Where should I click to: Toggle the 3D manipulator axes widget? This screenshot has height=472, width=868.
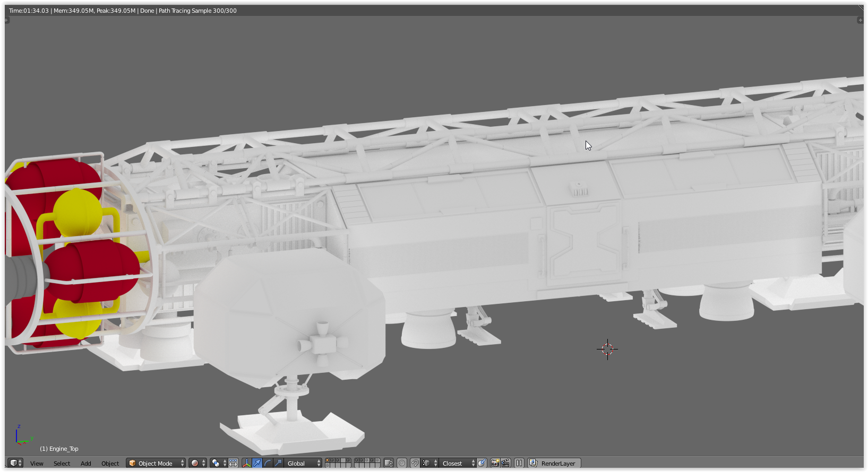(x=247, y=463)
